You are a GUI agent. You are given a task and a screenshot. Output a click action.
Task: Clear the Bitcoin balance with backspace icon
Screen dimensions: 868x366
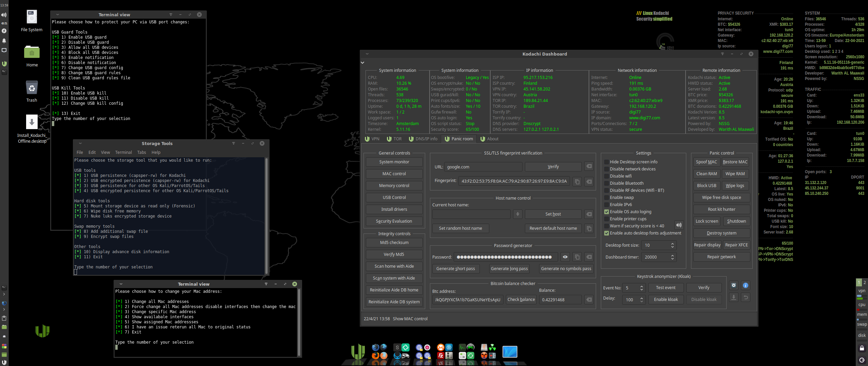589,300
